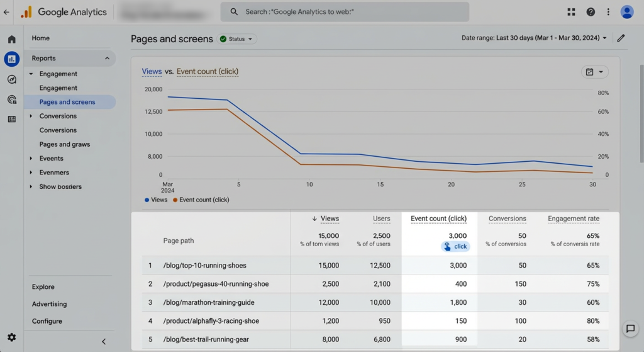This screenshot has width=644, height=352.
Task: Open the Date range dropdown
Action: click(535, 38)
